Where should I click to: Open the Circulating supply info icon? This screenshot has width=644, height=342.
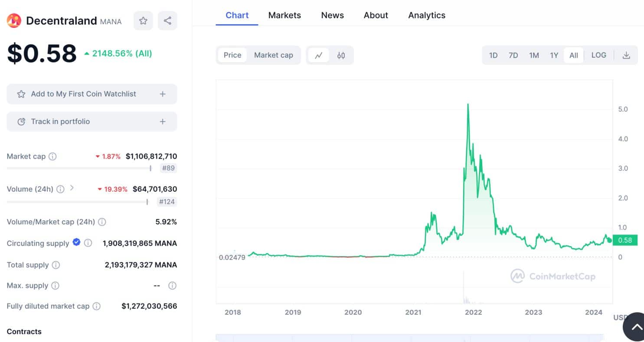(88, 243)
